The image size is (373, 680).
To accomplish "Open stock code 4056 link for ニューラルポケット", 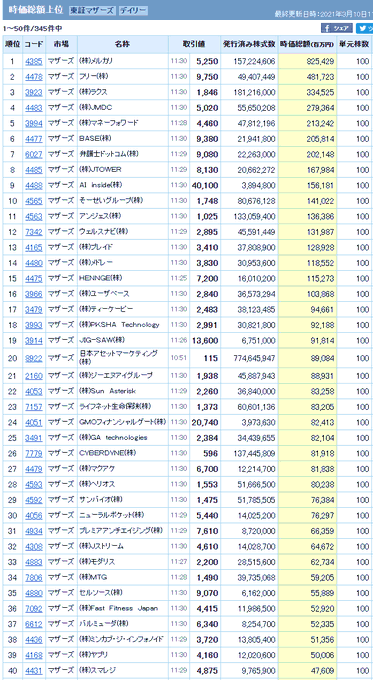I will point(33,515).
